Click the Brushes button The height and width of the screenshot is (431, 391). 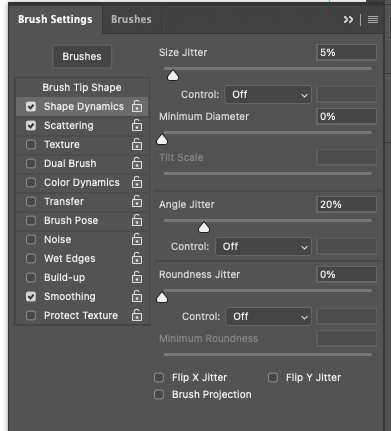[x=82, y=57]
